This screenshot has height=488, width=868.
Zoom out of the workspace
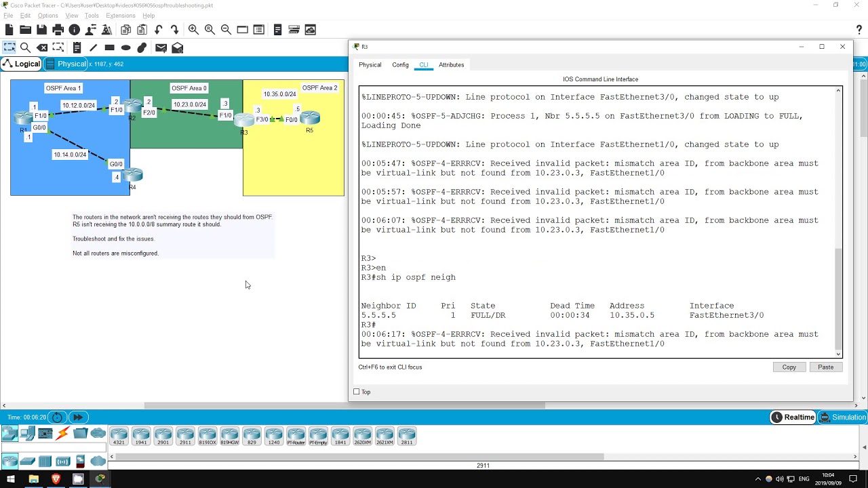tap(226, 30)
